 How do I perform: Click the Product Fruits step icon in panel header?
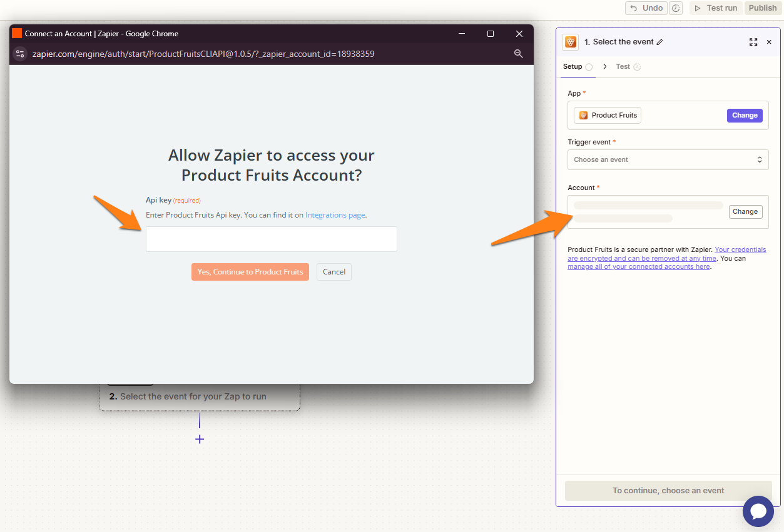(x=570, y=42)
